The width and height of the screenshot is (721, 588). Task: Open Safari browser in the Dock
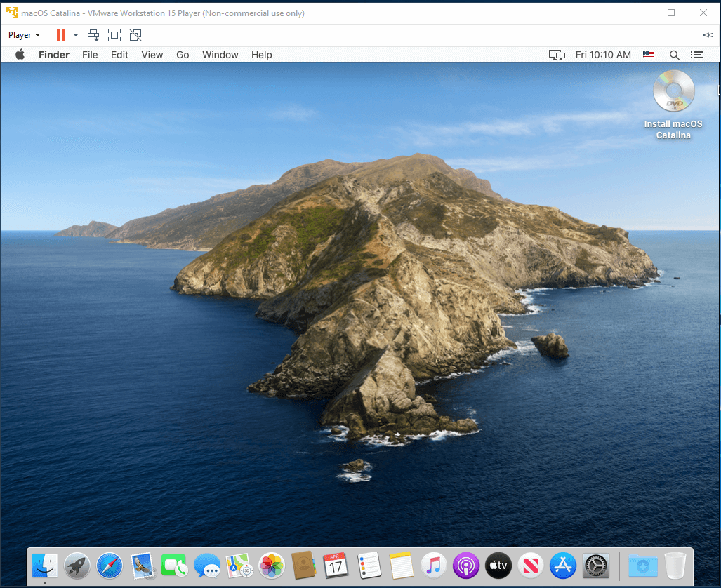pyautogui.click(x=110, y=566)
